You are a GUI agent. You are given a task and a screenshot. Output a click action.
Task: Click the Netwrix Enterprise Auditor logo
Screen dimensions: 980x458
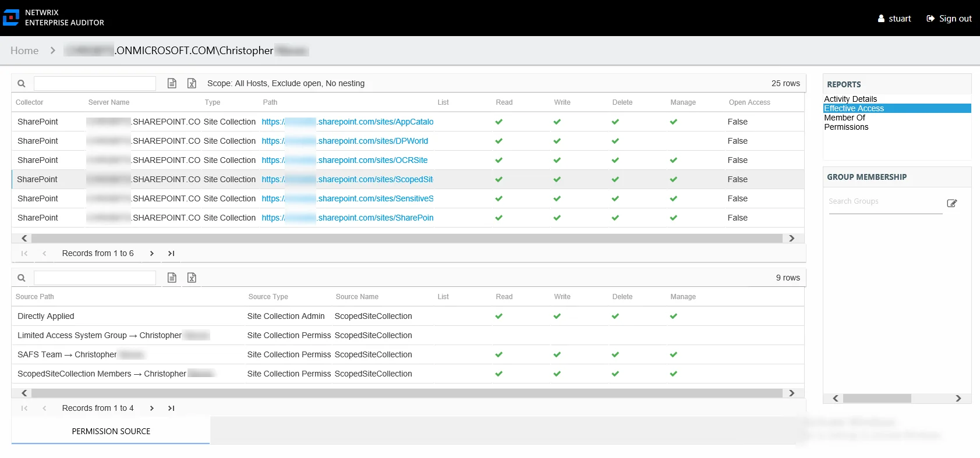coord(54,17)
